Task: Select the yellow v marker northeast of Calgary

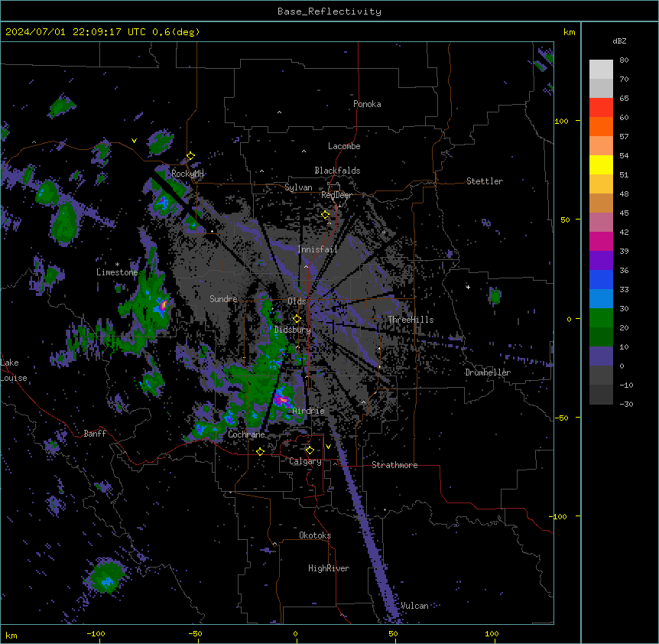Action: tap(328, 447)
